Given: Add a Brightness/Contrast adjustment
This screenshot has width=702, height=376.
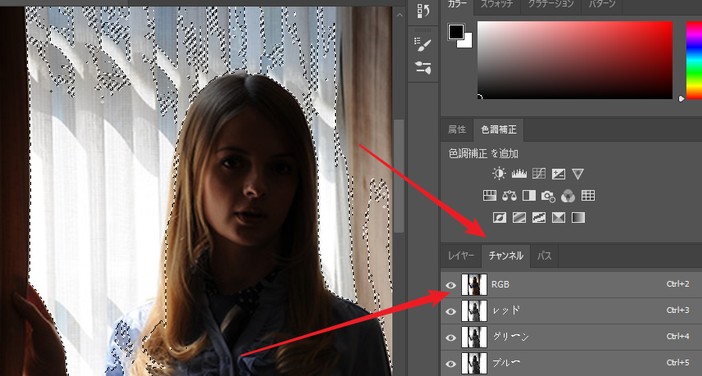Looking at the screenshot, I should coord(499,174).
